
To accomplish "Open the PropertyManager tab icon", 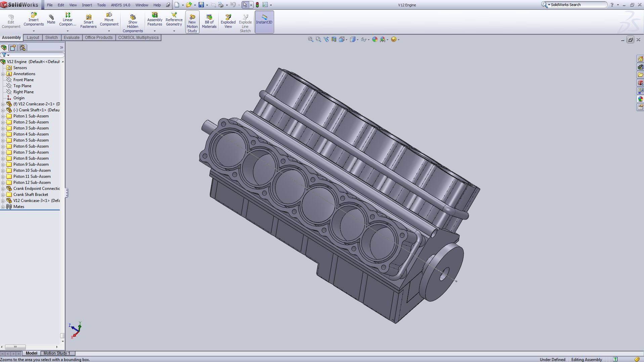I will click(13, 48).
